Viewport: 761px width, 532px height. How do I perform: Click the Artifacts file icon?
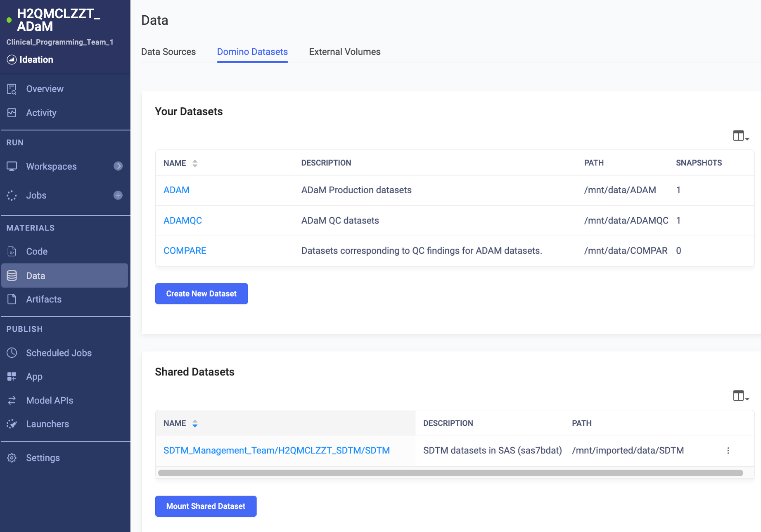(12, 299)
